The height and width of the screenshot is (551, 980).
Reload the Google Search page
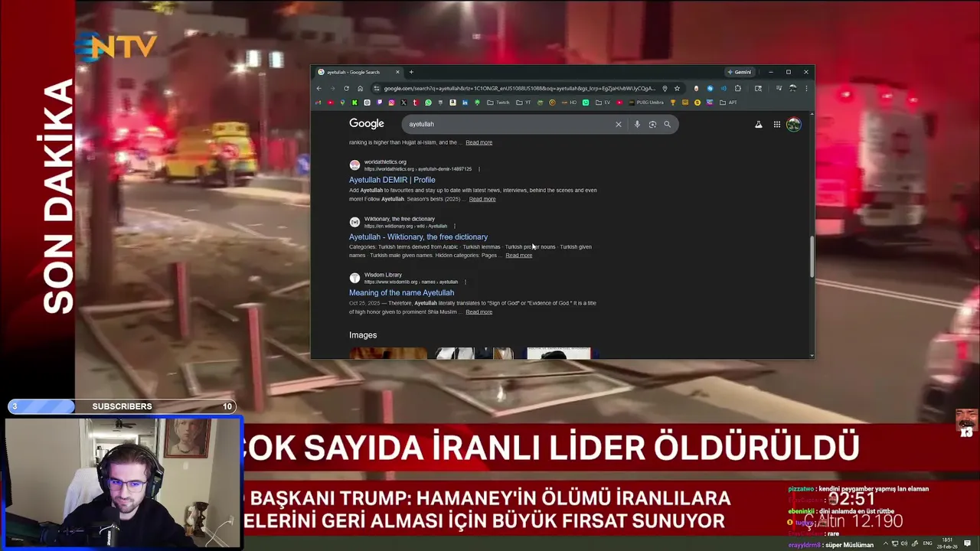point(346,89)
